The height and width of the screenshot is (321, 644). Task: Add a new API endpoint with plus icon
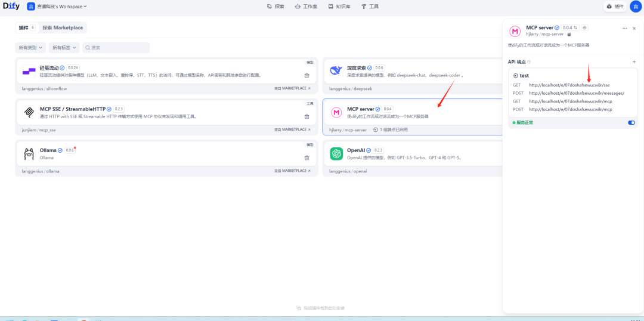634,61
